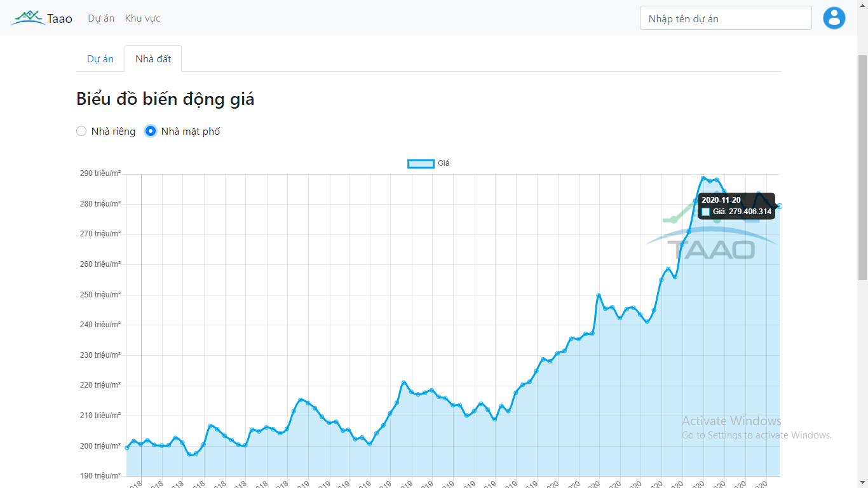The image size is (868, 488).
Task: Open Dự án in top navigation bar
Action: (x=101, y=18)
